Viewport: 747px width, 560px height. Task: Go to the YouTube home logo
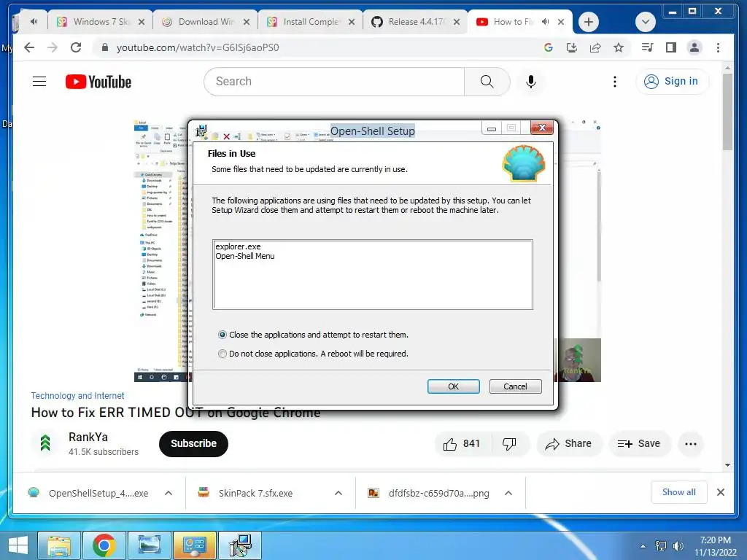point(98,82)
